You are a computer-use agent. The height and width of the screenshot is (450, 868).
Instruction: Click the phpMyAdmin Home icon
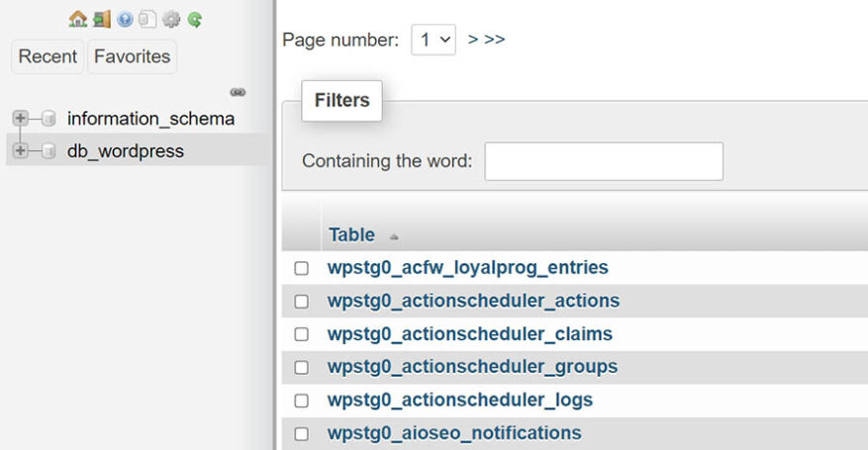click(x=77, y=19)
